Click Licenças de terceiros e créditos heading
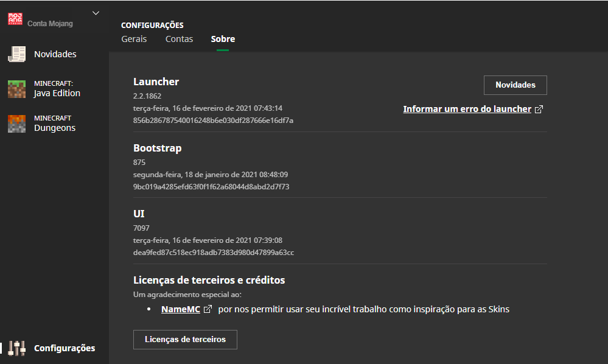 click(x=209, y=280)
